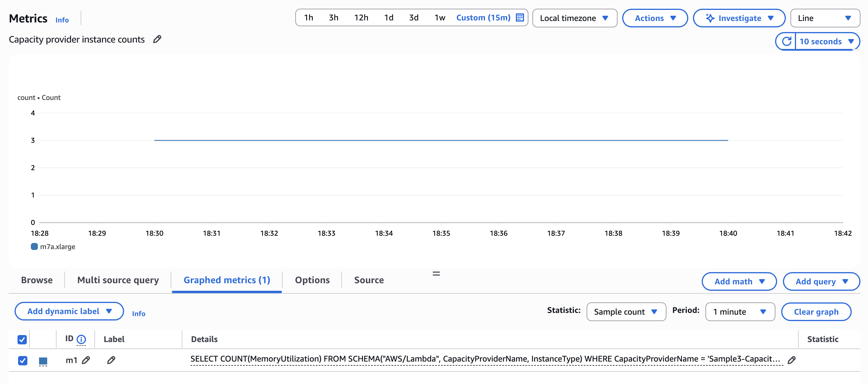Open the Info link next to Metrics
Viewport: 868px width, 384px height.
[x=62, y=20]
